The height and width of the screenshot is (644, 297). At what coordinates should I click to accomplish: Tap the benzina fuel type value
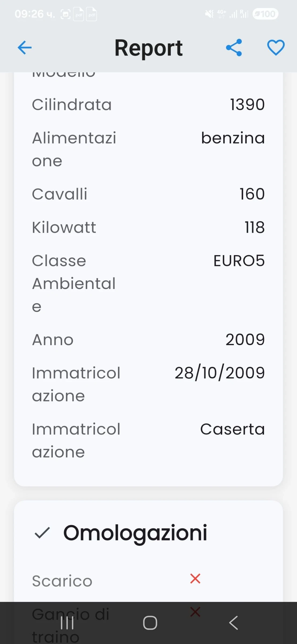click(x=233, y=138)
